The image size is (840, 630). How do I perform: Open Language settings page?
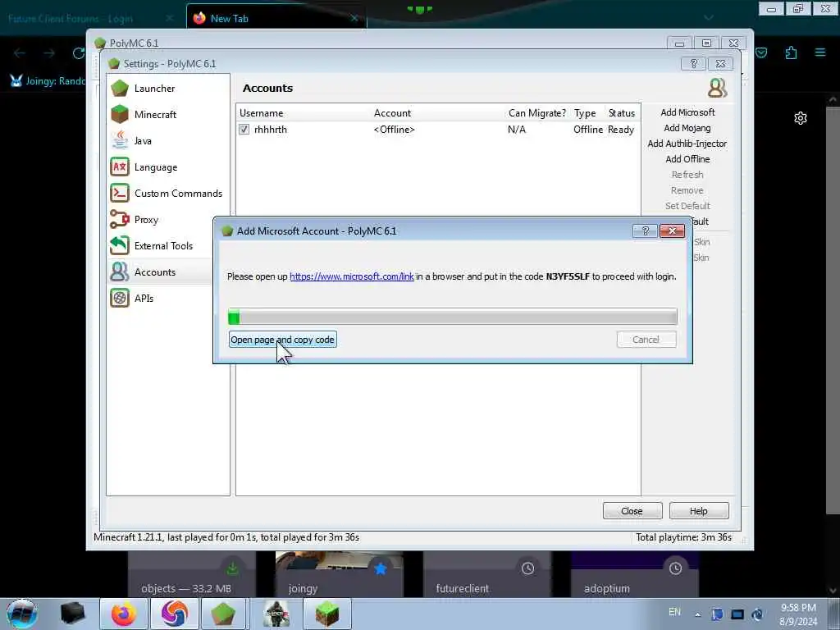tap(167, 167)
